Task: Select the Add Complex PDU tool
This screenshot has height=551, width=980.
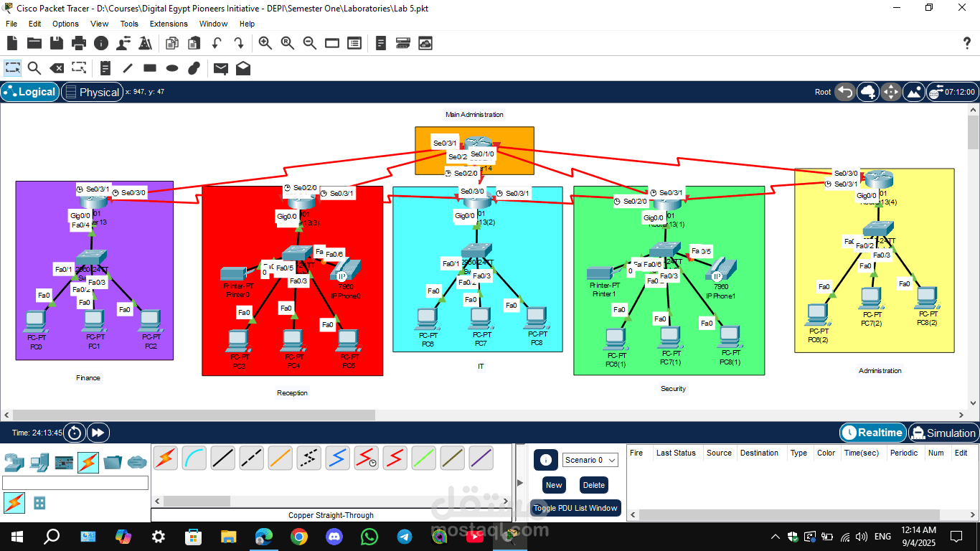Action: (242, 68)
